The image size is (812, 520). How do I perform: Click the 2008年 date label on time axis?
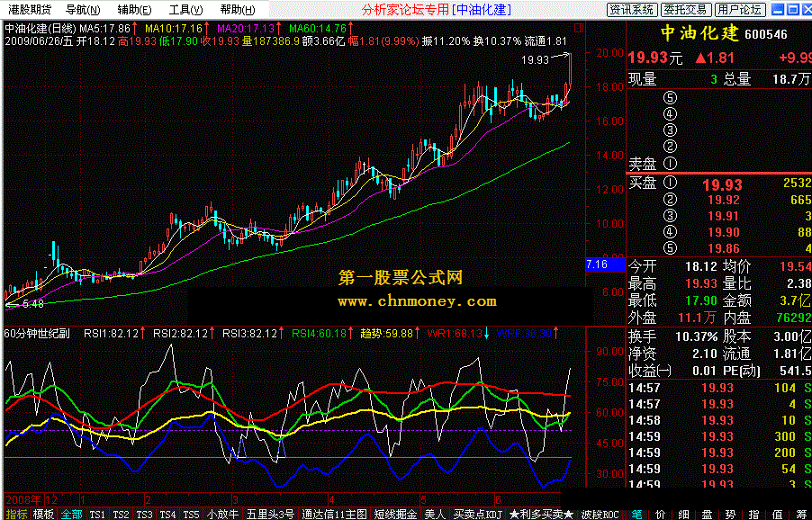pyautogui.click(x=23, y=500)
